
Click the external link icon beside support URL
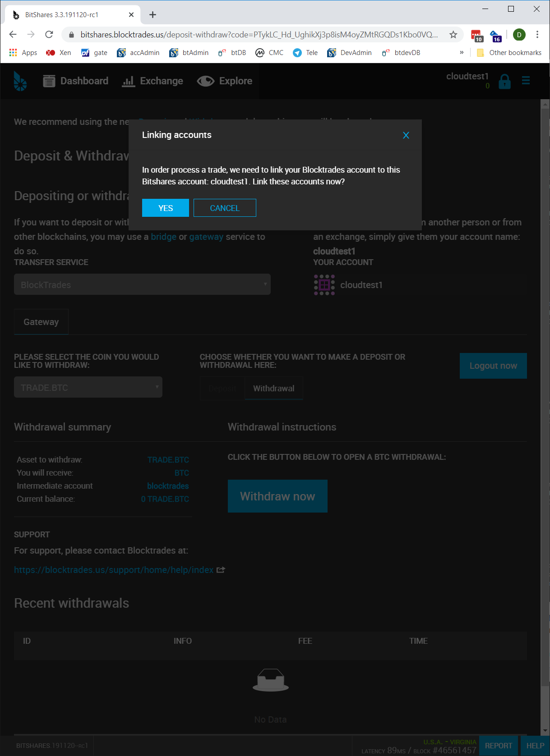tap(221, 570)
